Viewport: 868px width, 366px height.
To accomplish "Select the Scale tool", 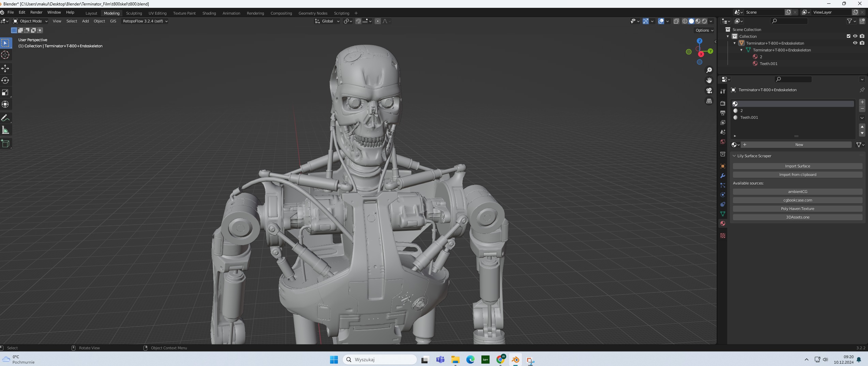I will click(x=5, y=92).
